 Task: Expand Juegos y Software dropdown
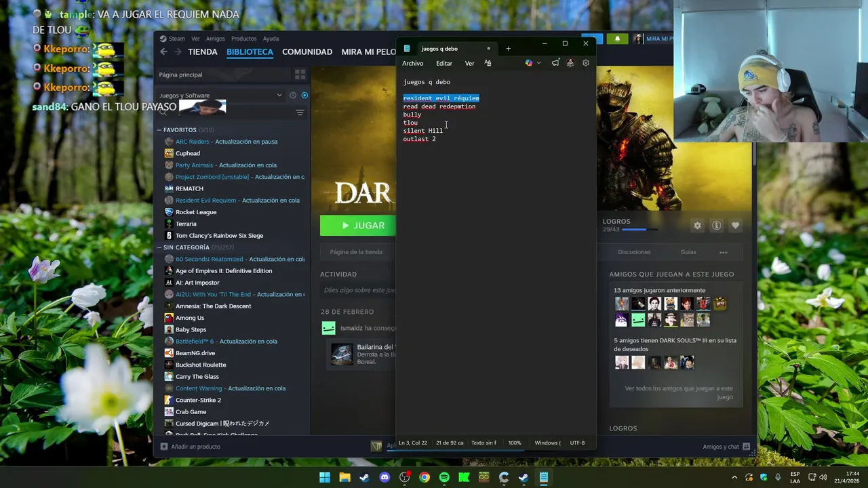(220, 96)
